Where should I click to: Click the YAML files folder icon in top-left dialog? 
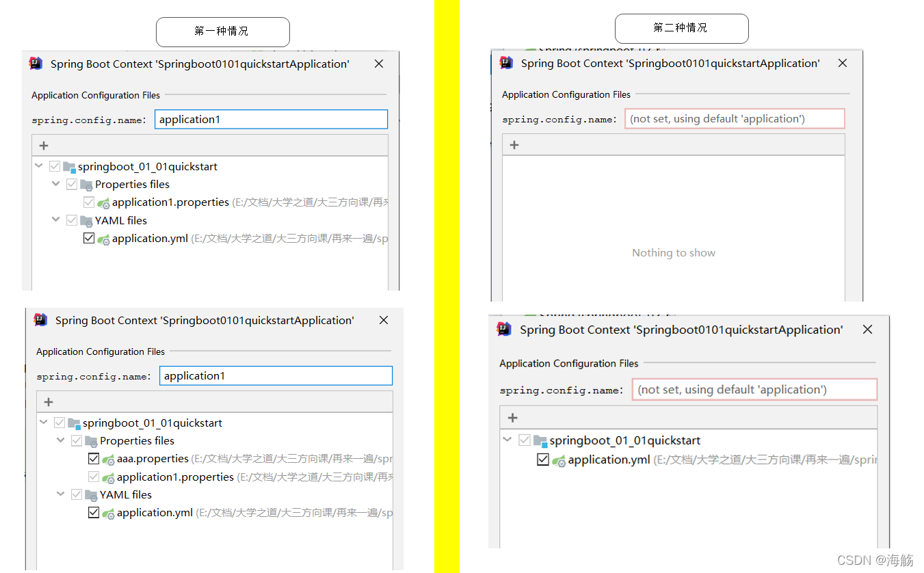point(86,221)
